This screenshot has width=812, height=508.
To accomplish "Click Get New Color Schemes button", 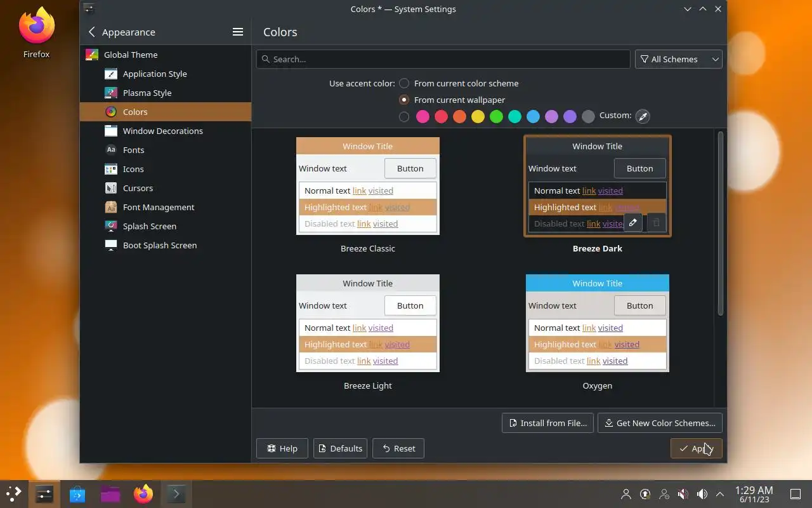I will pos(660,423).
